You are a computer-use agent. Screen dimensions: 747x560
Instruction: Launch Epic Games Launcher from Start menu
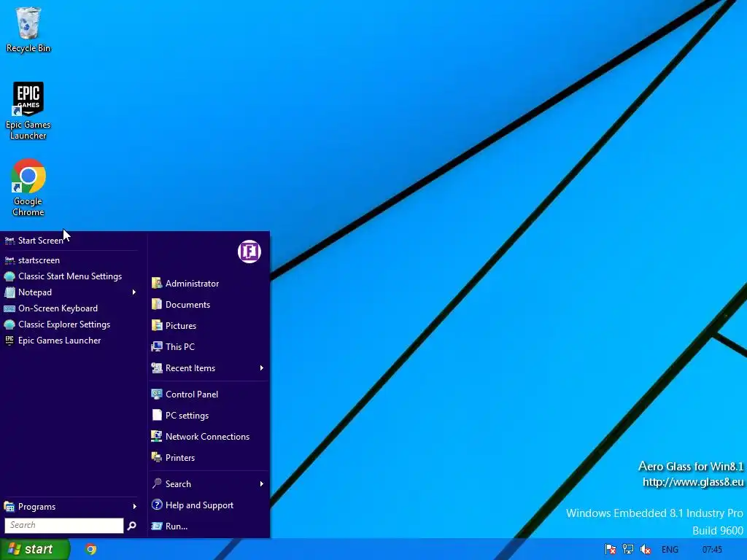click(71, 341)
